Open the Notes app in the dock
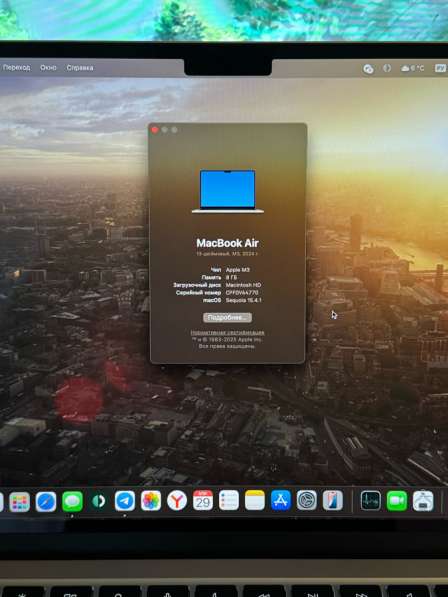The image size is (448, 597). [255, 500]
